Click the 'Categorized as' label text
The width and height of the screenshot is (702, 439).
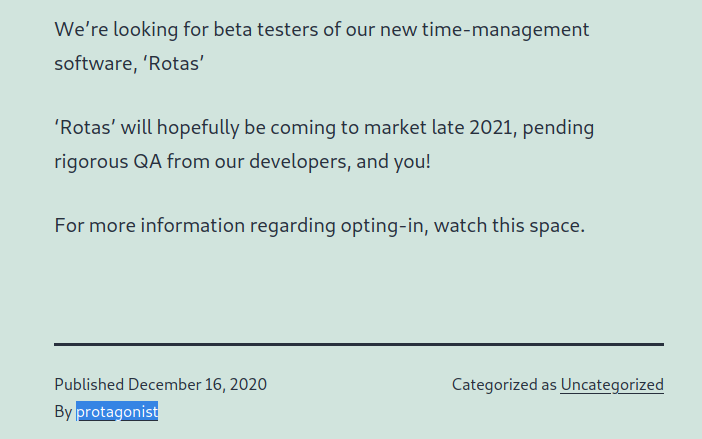[504, 384]
